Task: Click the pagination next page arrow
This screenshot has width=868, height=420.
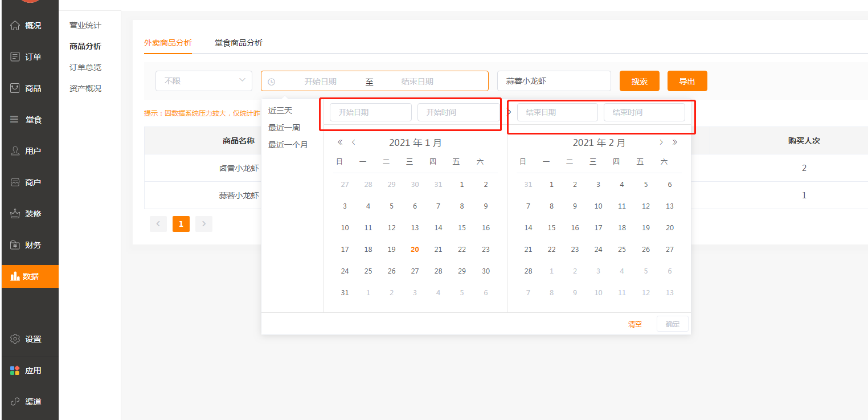Action: click(204, 224)
